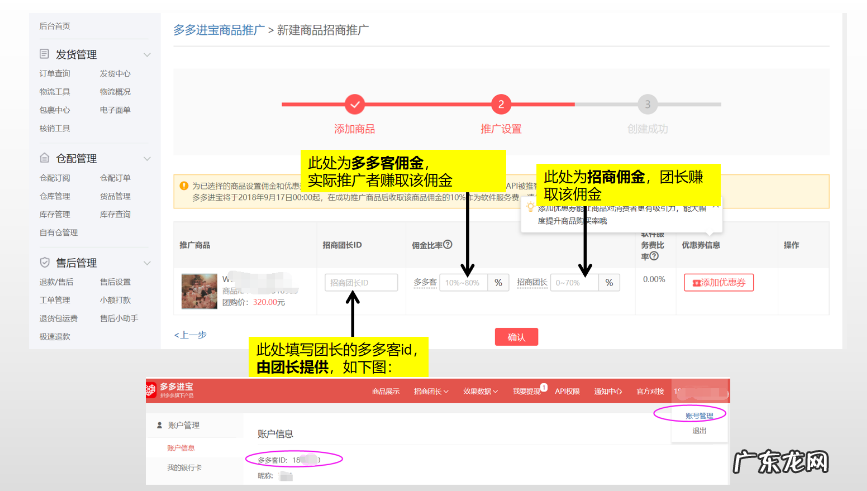Click help icon next to 佣金比率
The image size is (867, 491).
[448, 244]
